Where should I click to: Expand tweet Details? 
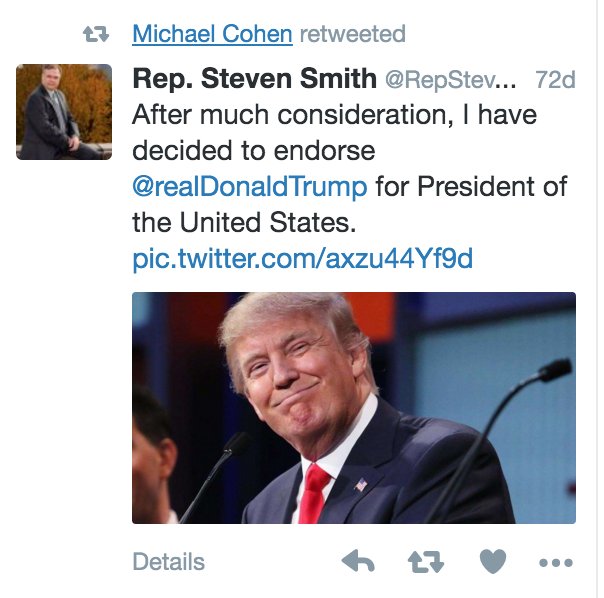pyautogui.click(x=168, y=561)
